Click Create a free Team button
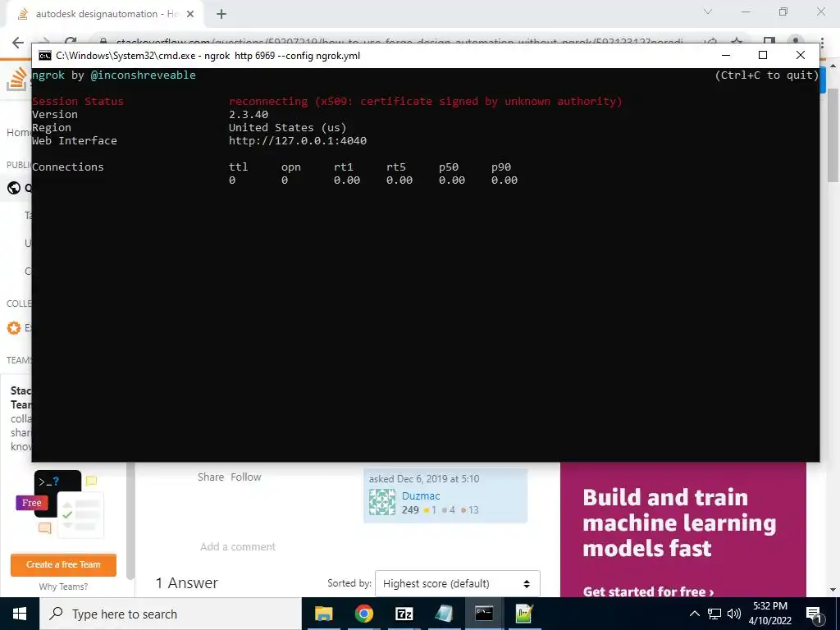 tap(63, 564)
